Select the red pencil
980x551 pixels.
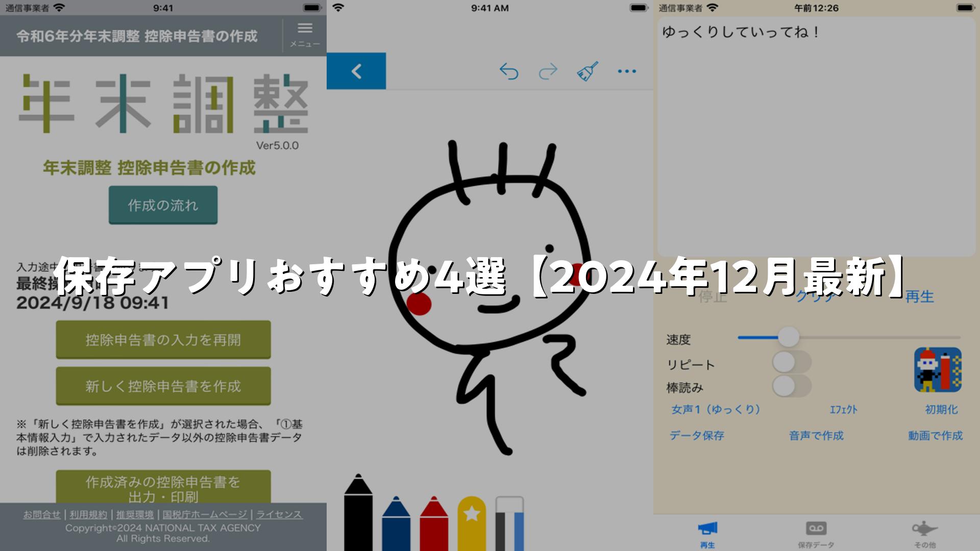[434, 523]
